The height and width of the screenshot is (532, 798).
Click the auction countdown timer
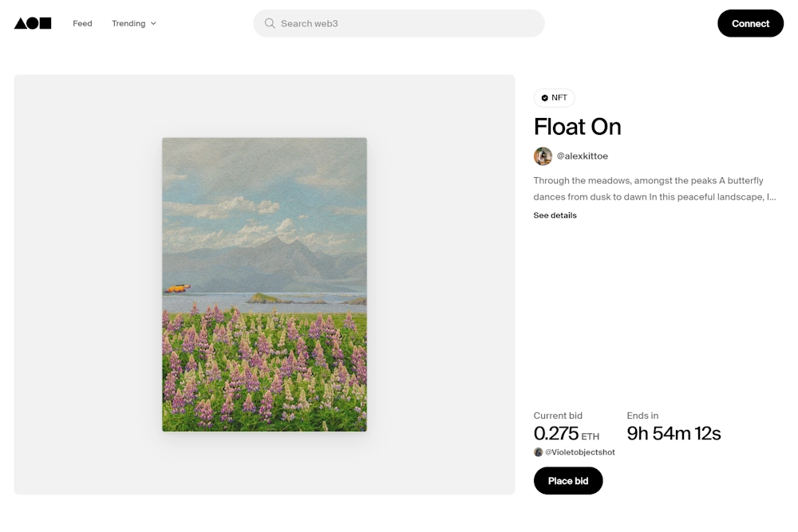674,434
